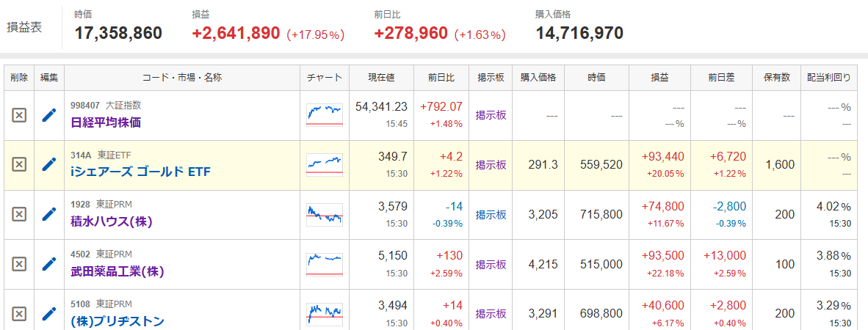This screenshot has height=330, width=868.
Task: Delete the iシェアーズ ゴールド ETF row
Action: [19, 164]
